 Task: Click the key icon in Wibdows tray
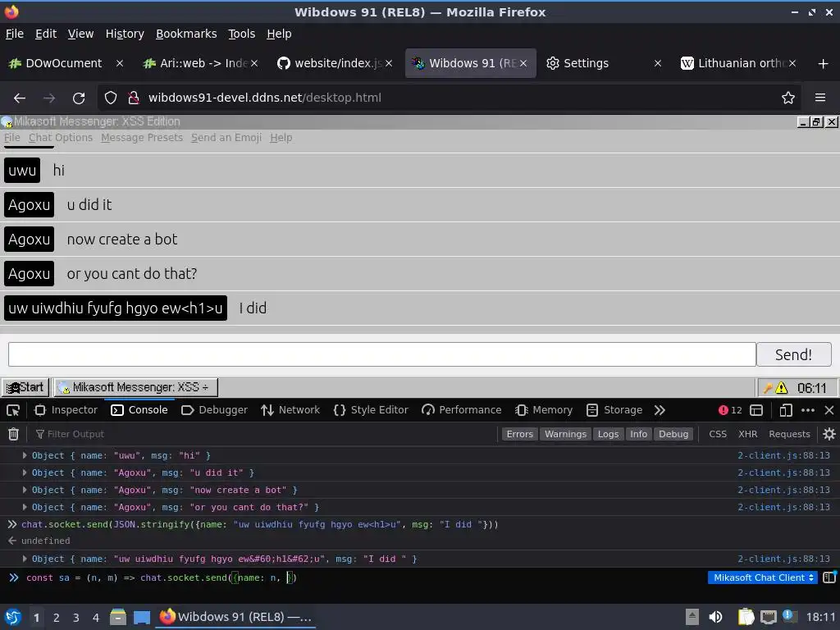[768, 387]
